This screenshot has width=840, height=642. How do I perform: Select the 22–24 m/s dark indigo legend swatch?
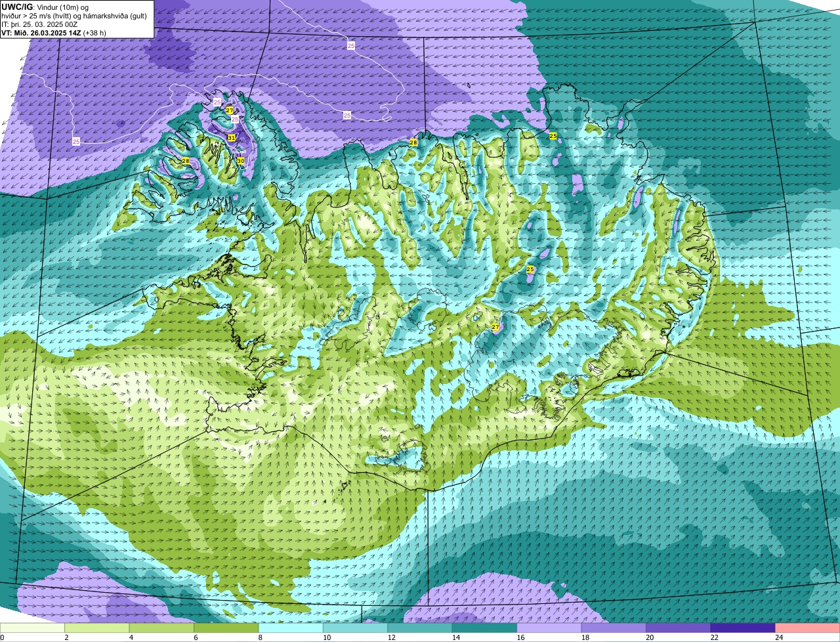[x=743, y=628]
